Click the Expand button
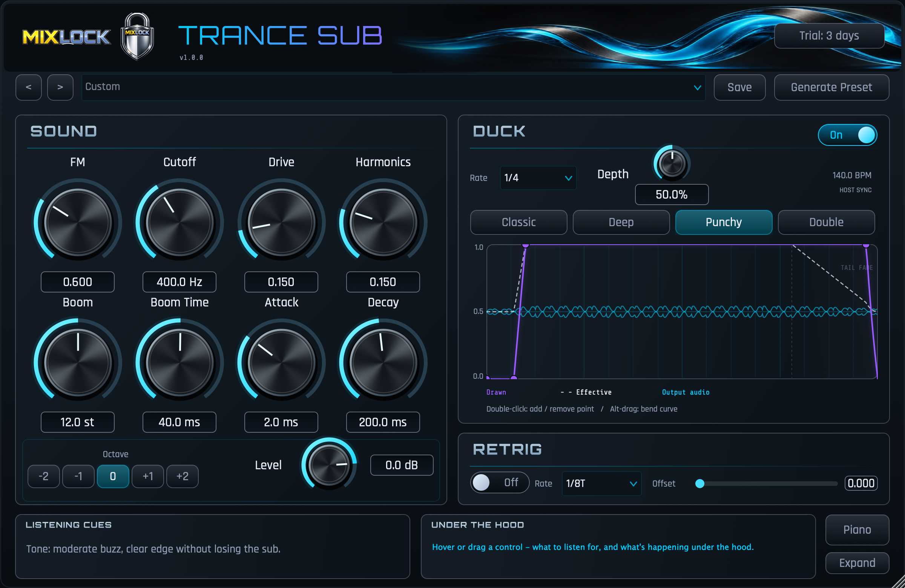The image size is (905, 588). [x=857, y=562]
